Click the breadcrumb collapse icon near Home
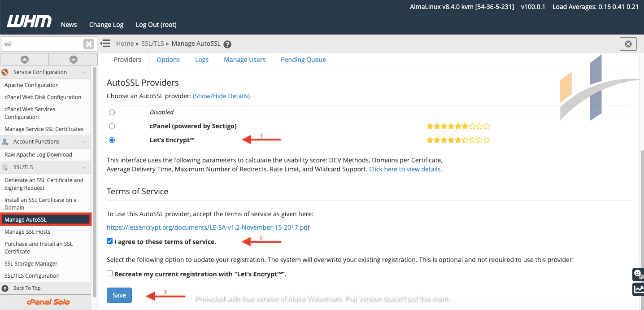 [x=105, y=44]
